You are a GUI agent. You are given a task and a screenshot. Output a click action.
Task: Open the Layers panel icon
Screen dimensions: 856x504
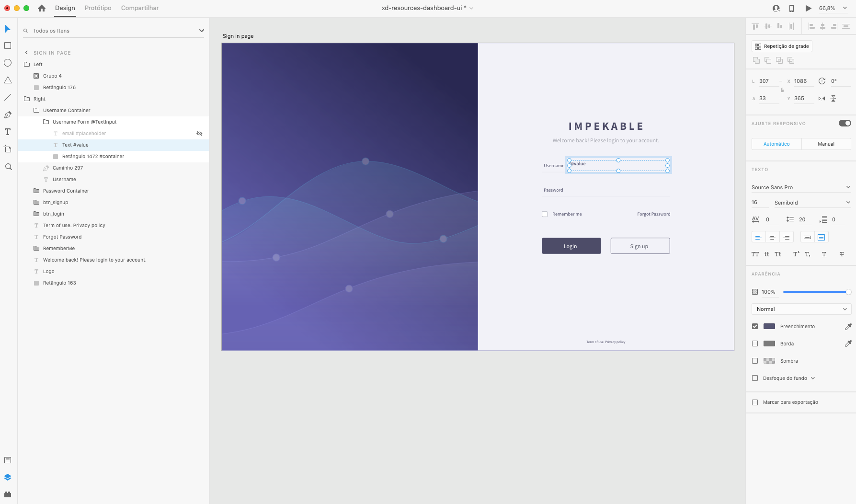pyautogui.click(x=8, y=477)
